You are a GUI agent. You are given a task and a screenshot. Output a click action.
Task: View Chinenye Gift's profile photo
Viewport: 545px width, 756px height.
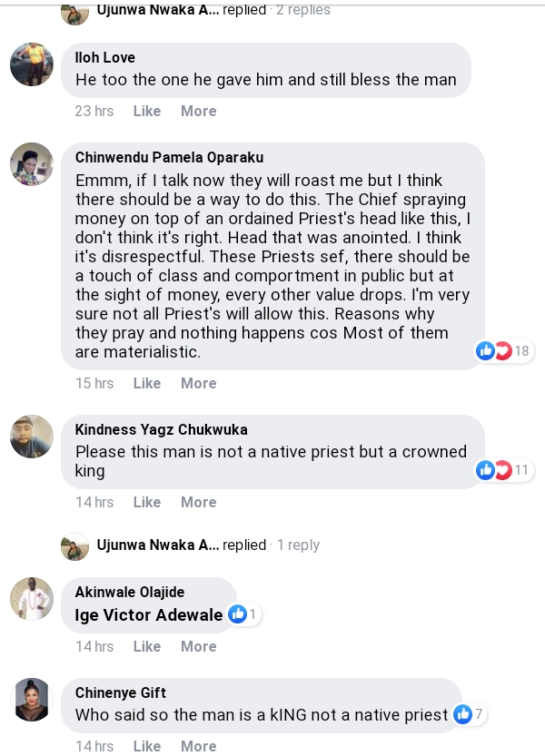point(32,699)
